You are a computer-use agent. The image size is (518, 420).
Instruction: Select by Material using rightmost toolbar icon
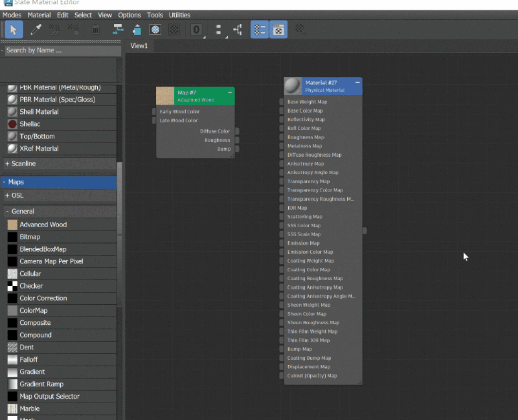point(301,30)
